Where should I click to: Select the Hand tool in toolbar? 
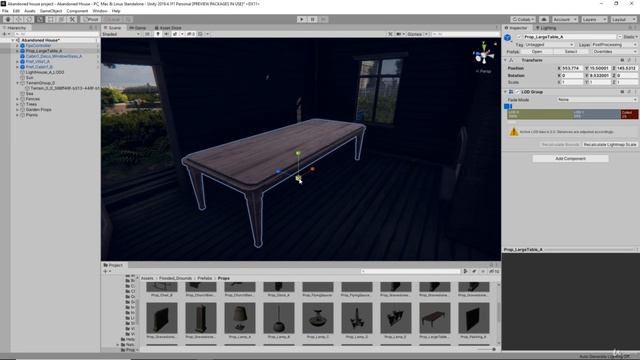coord(8,19)
